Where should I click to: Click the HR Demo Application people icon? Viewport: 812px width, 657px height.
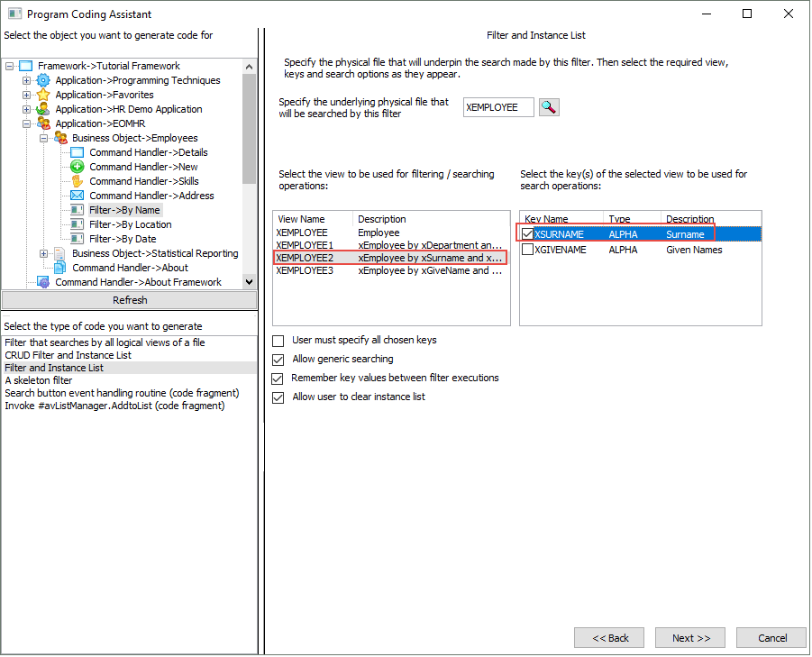(43, 109)
